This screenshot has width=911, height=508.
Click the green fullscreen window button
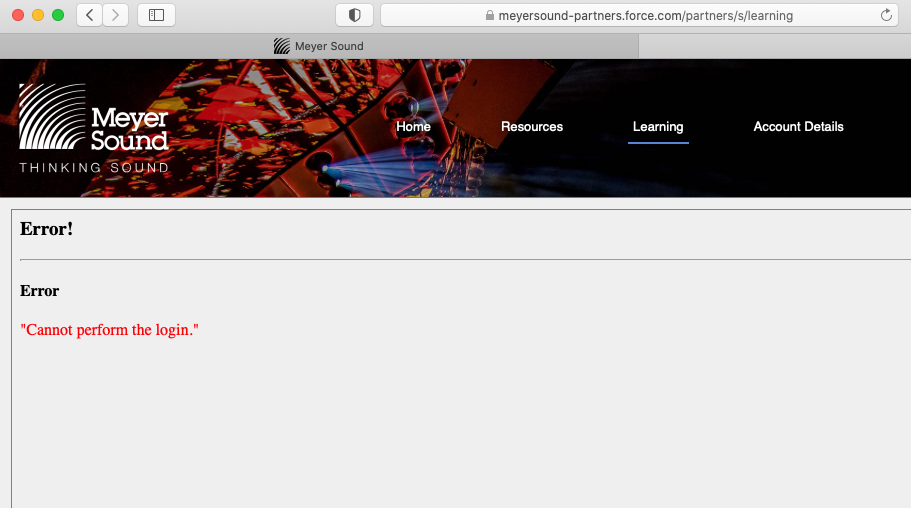(x=58, y=15)
